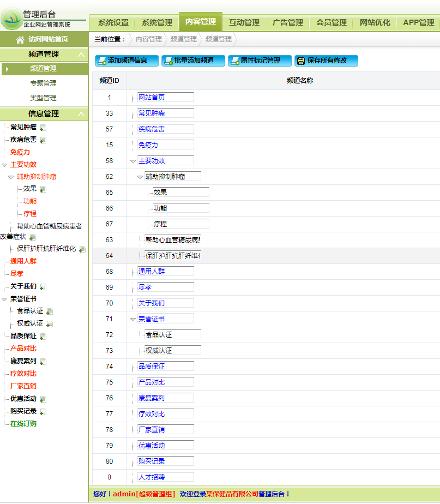This screenshot has height=504, width=440.
Task: Click the add icon beside 关于我们 in sidebar
Action: coord(43,287)
